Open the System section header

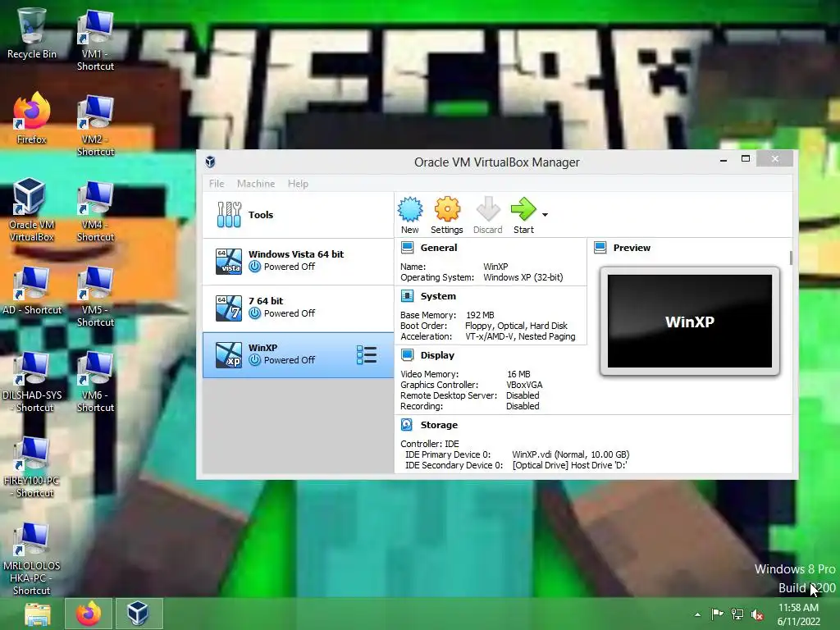coord(438,295)
